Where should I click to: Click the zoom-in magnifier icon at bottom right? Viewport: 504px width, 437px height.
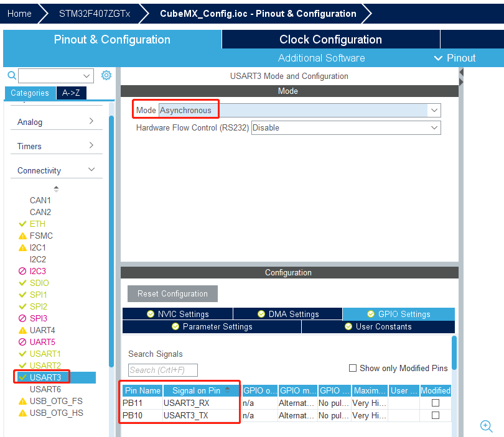click(x=487, y=426)
